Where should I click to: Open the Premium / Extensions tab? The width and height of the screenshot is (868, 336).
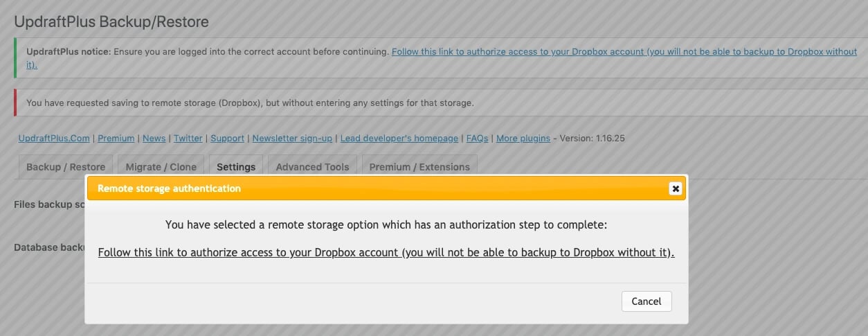419,167
